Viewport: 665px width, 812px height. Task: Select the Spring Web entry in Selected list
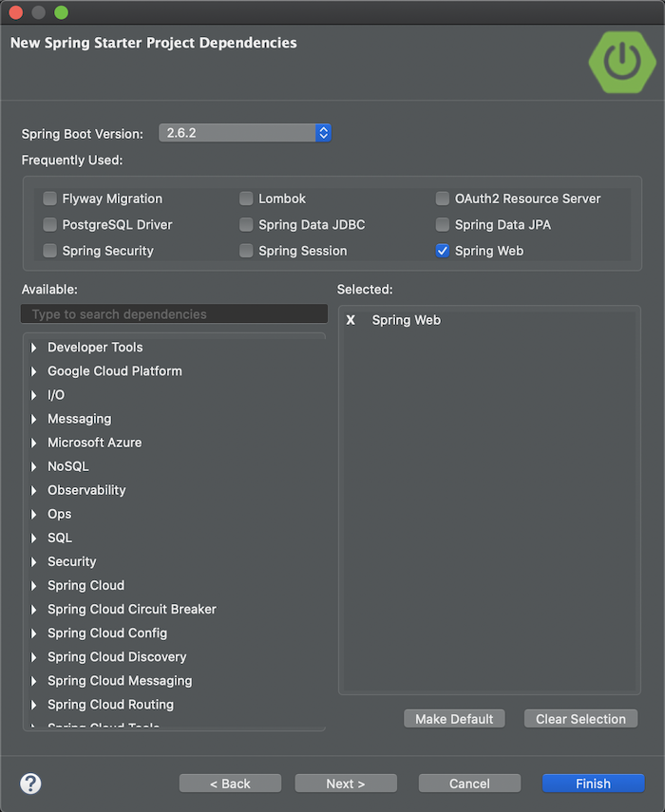pyautogui.click(x=406, y=320)
